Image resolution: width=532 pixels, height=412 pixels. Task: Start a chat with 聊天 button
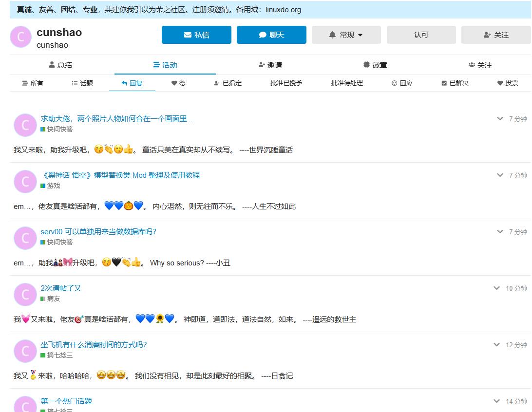click(x=271, y=35)
